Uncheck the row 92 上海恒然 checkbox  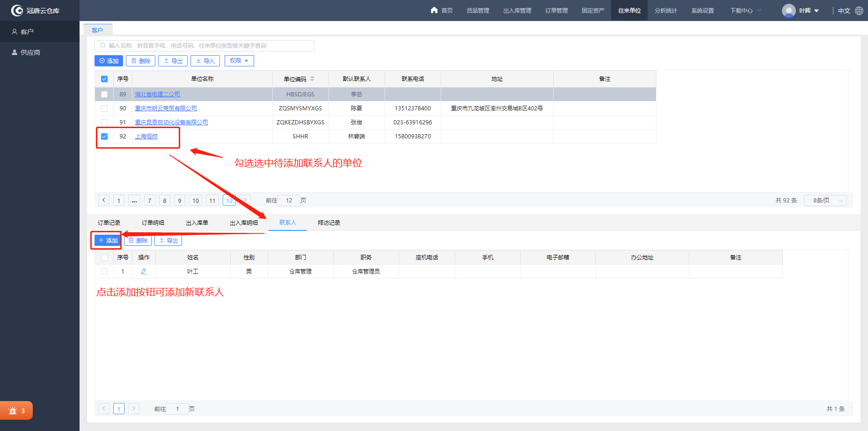(104, 136)
